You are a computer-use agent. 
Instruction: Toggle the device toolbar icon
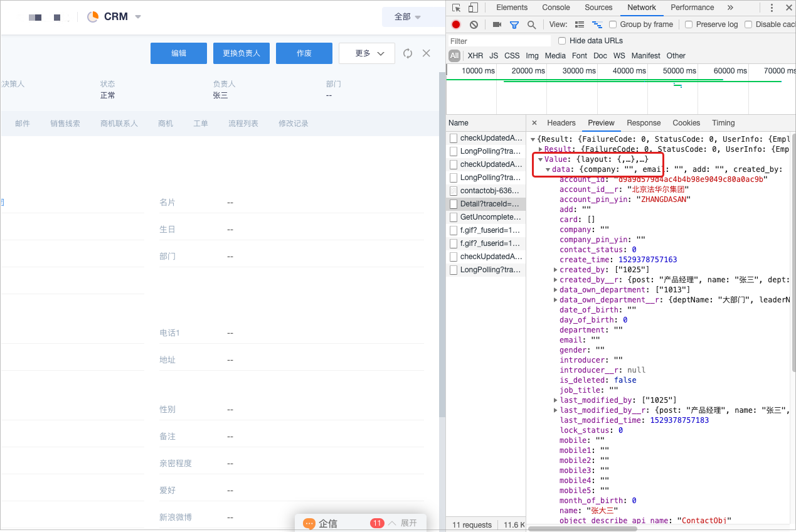coord(473,8)
